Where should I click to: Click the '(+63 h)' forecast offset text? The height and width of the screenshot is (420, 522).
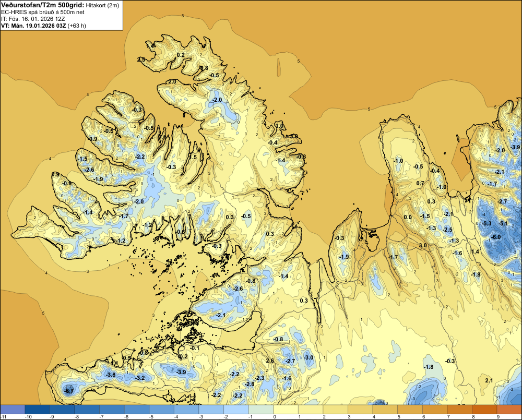77,26
